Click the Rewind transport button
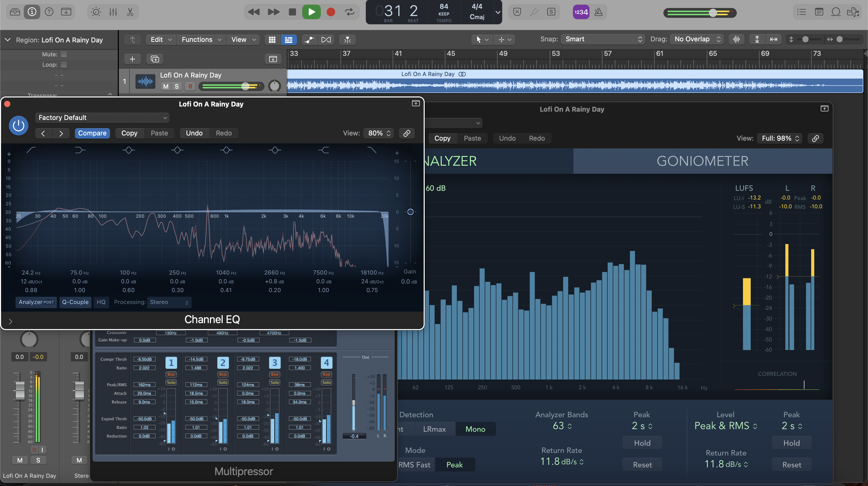 pos(254,12)
